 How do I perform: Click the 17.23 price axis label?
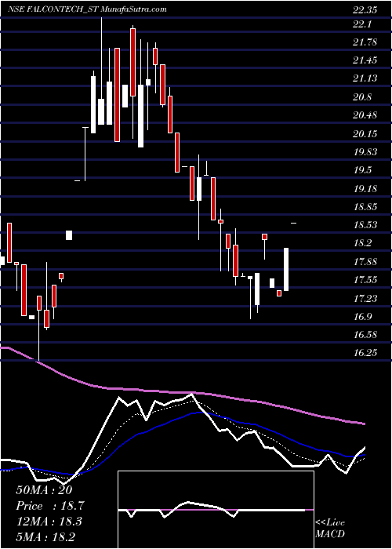[x=365, y=298]
